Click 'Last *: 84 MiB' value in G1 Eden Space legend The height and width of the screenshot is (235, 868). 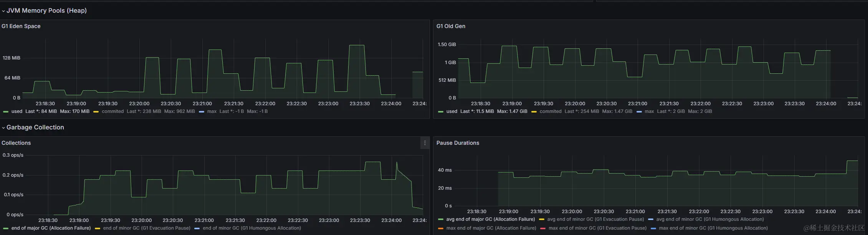[41, 111]
